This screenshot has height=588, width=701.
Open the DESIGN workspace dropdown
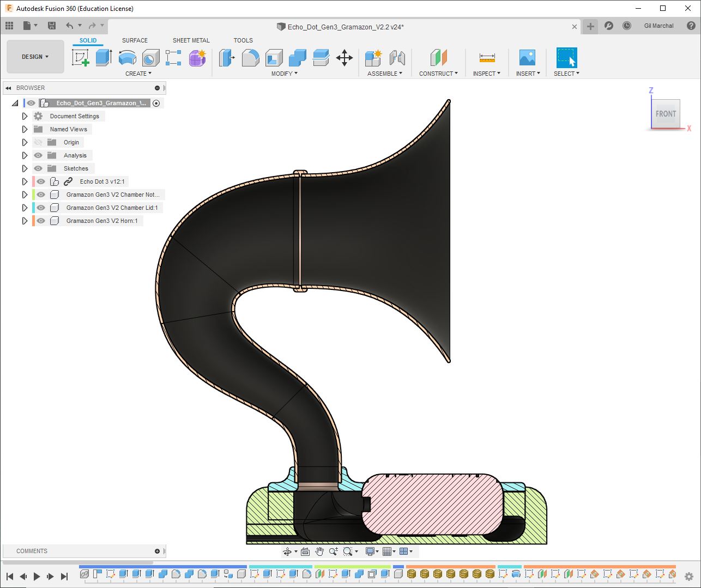[35, 57]
